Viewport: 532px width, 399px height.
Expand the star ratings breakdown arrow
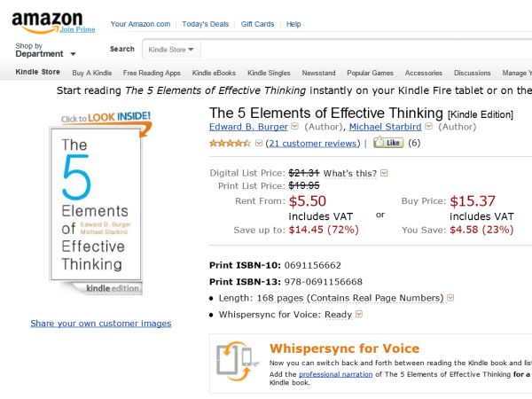(x=258, y=143)
